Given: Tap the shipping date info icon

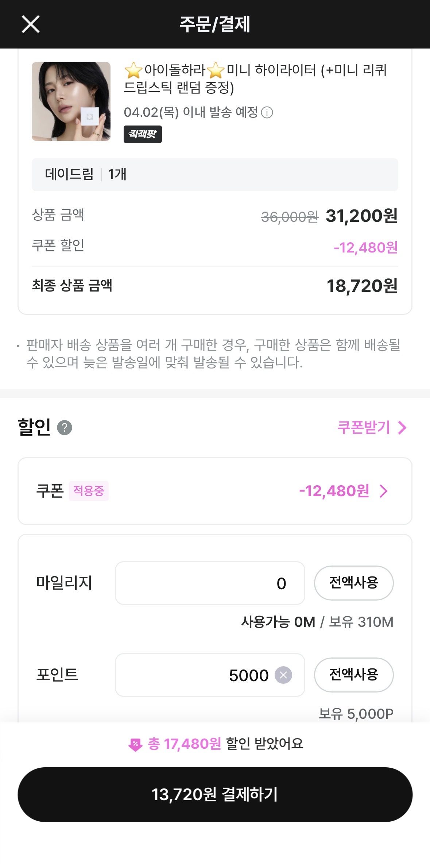Looking at the screenshot, I should (x=267, y=112).
